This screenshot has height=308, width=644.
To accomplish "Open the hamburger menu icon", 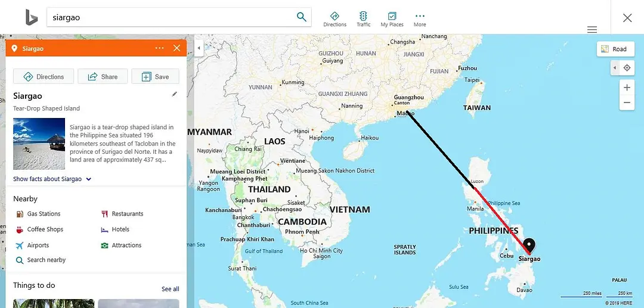I will click(592, 30).
